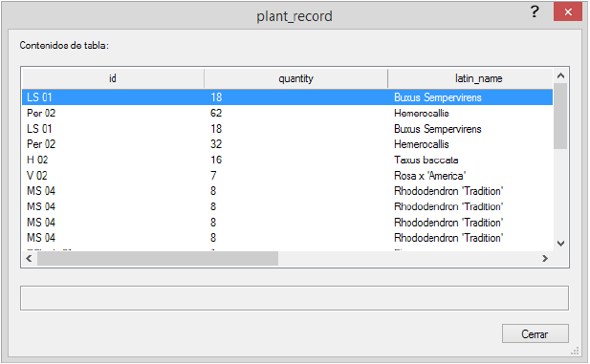Sort by the quantity column header
The width and height of the screenshot is (590, 364).
point(295,78)
